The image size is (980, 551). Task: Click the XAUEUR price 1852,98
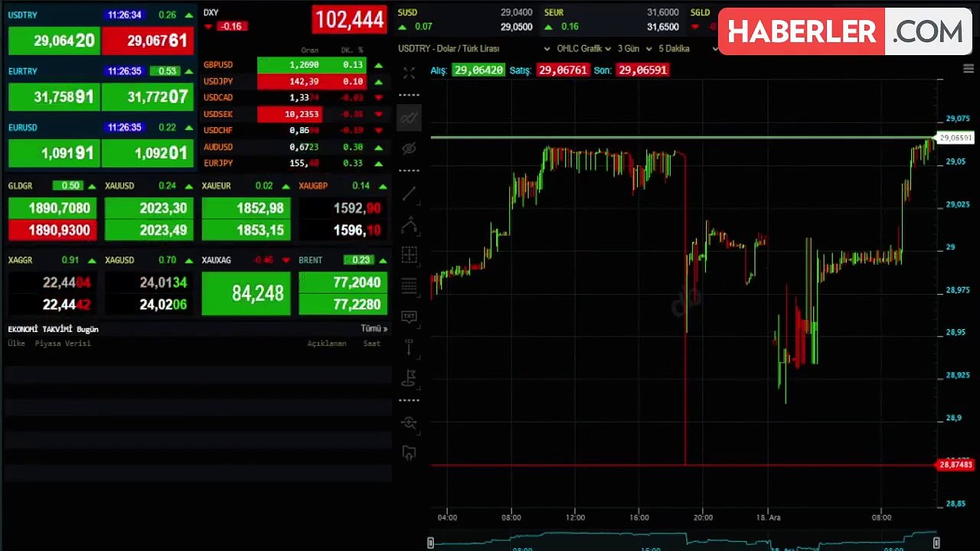(247, 208)
